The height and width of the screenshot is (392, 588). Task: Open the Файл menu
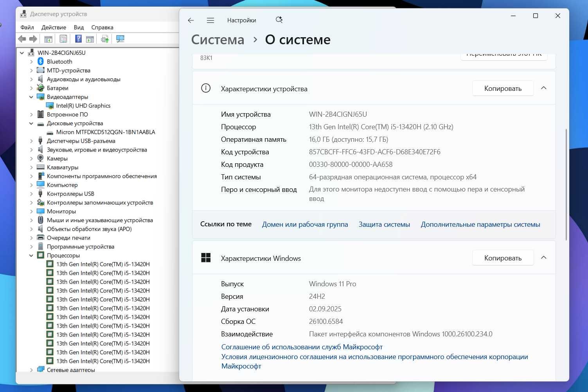(27, 27)
